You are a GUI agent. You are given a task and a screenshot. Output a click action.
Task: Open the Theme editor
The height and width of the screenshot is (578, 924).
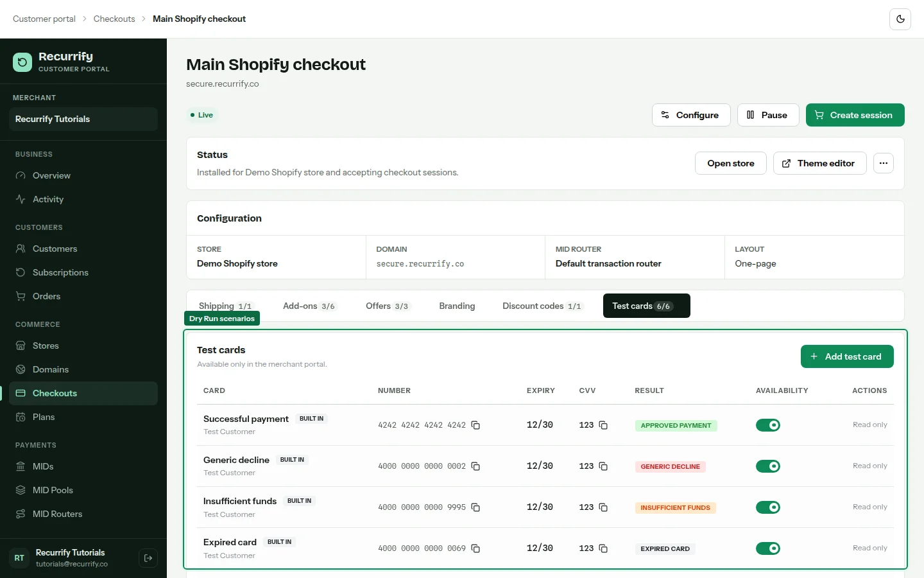pos(820,163)
